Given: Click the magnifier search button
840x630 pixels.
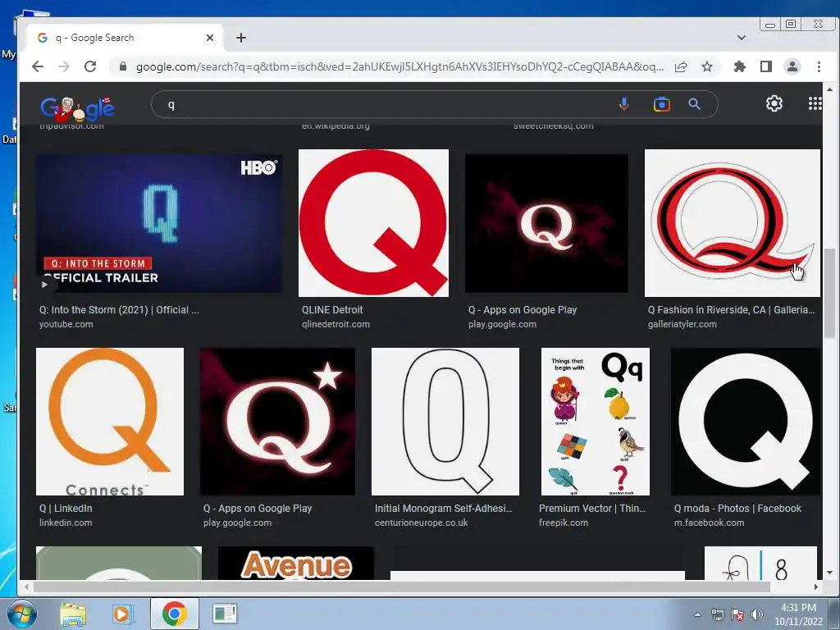Looking at the screenshot, I should 694,104.
